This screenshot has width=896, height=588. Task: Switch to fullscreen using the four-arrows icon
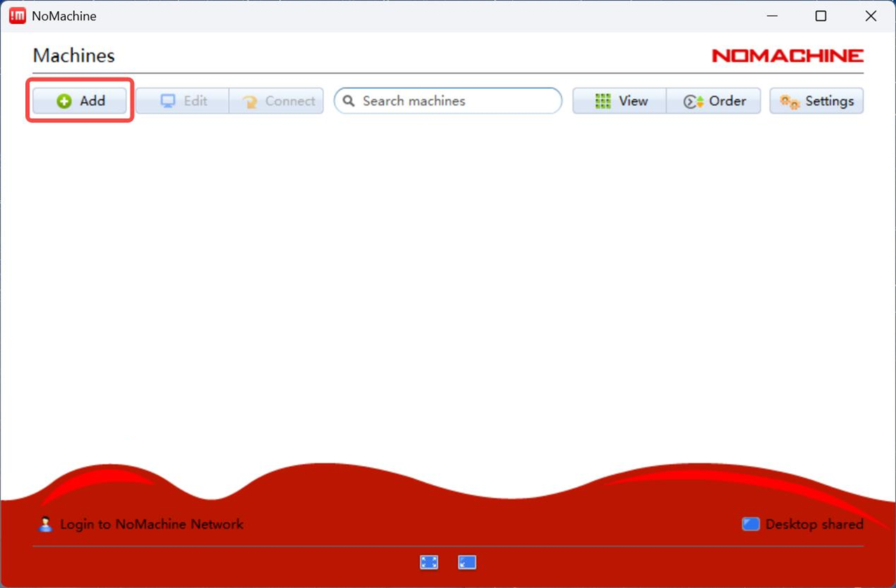(429, 562)
